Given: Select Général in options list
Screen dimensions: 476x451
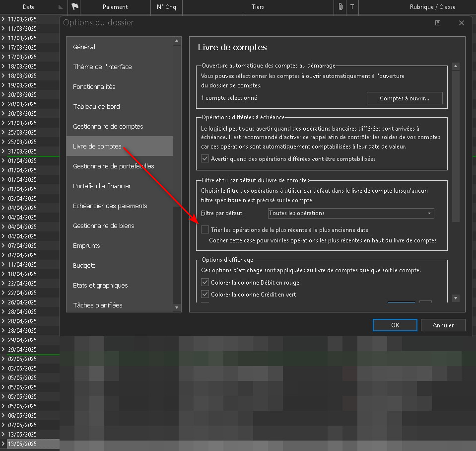Looking at the screenshot, I should [119, 47].
